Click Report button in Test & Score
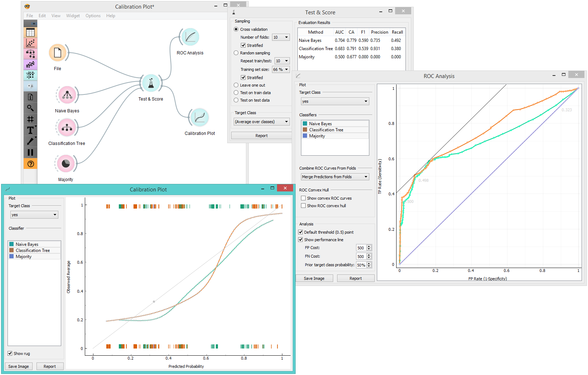The width and height of the screenshot is (588, 375). tap(261, 136)
